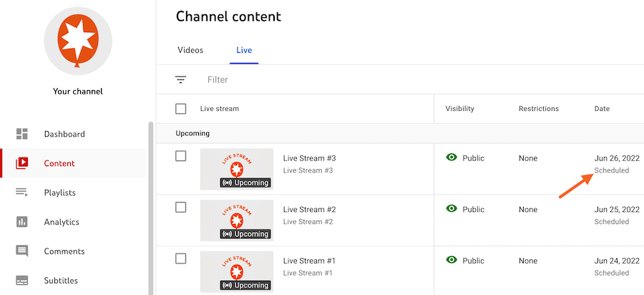Screen dimensions: 644x295
Task: Click the filter lines icon
Action: 180,79
